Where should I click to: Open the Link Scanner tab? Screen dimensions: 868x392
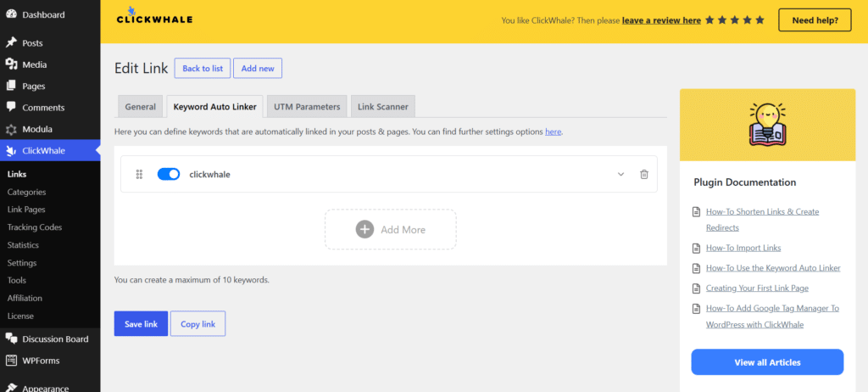[x=383, y=106]
